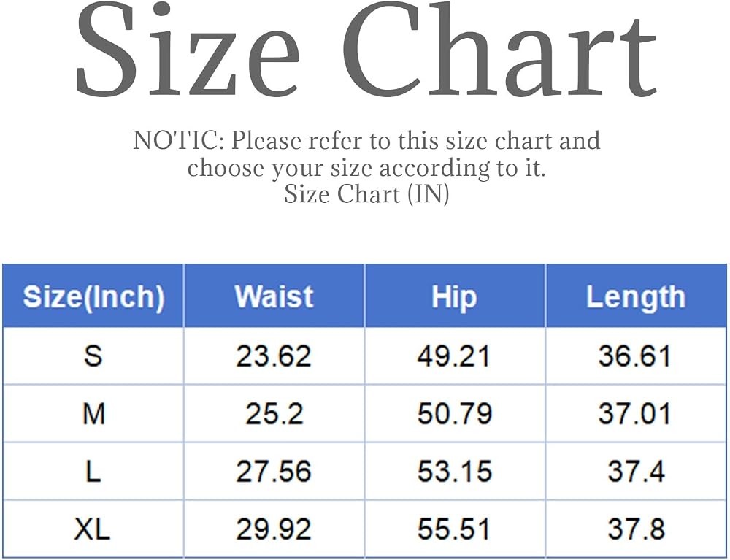Viewport: 730px width, 560px height.
Task: Click hip value 49.21
Action: [454, 356]
